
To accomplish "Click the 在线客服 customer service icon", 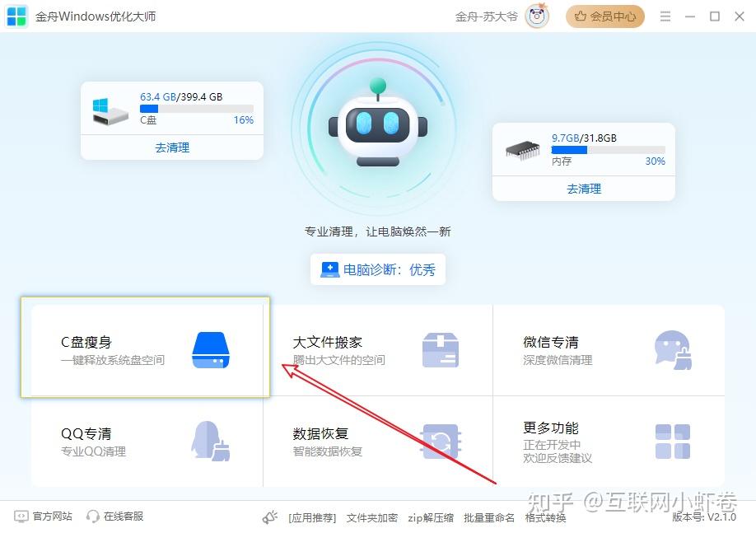I will pos(91,517).
